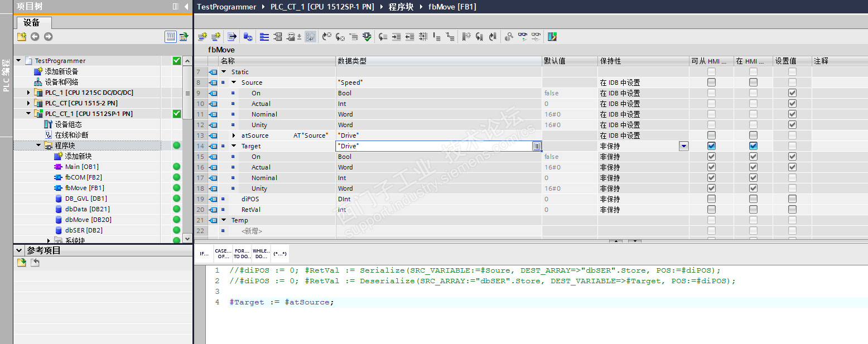Toggle 设置值 checkbox for row 9 On
The height and width of the screenshot is (344, 868).
[x=792, y=93]
